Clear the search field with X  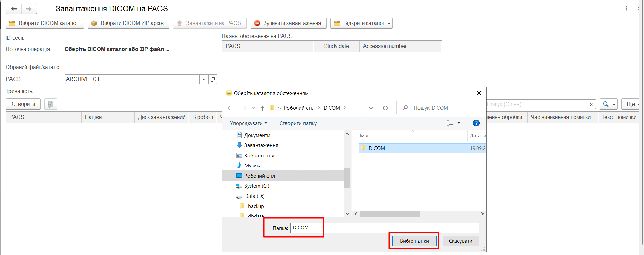(x=591, y=104)
